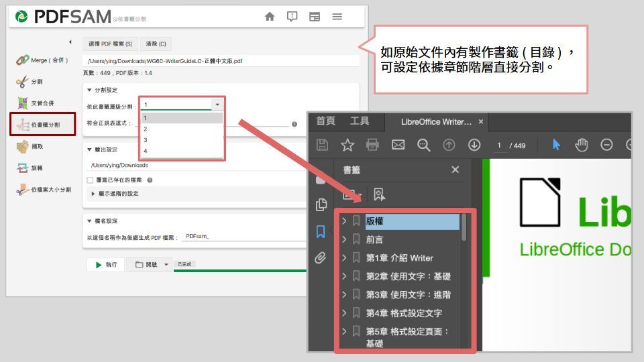Click the output folder /Users/ying/Downloads field
This screenshot has height=362, width=644.
click(x=197, y=165)
